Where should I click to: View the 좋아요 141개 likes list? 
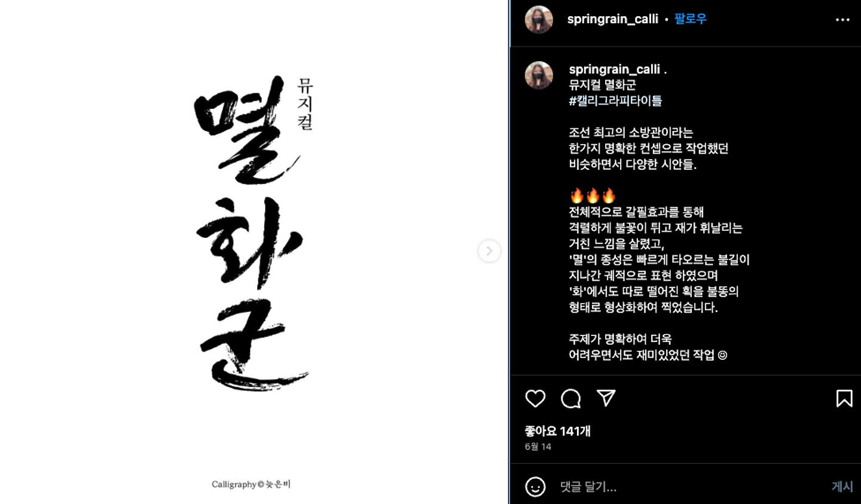(x=557, y=431)
